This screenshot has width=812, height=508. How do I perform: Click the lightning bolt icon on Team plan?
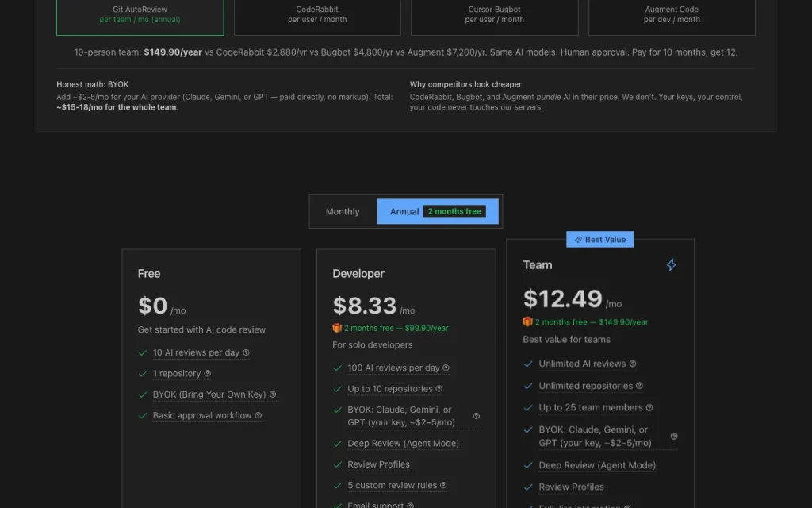point(671,265)
